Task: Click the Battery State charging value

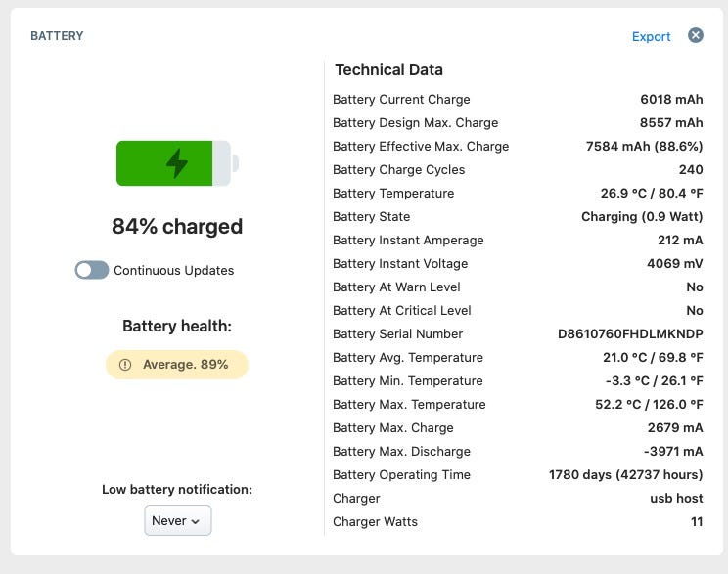Action: pyautogui.click(x=642, y=216)
